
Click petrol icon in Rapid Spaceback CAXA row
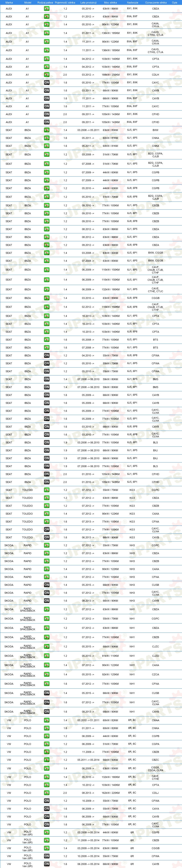pyautogui.click(x=47, y=665)
